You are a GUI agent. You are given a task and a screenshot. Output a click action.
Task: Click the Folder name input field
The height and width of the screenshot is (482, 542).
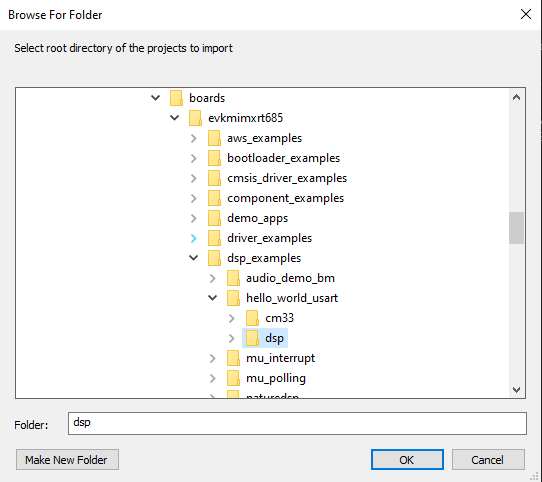pyautogui.click(x=297, y=423)
